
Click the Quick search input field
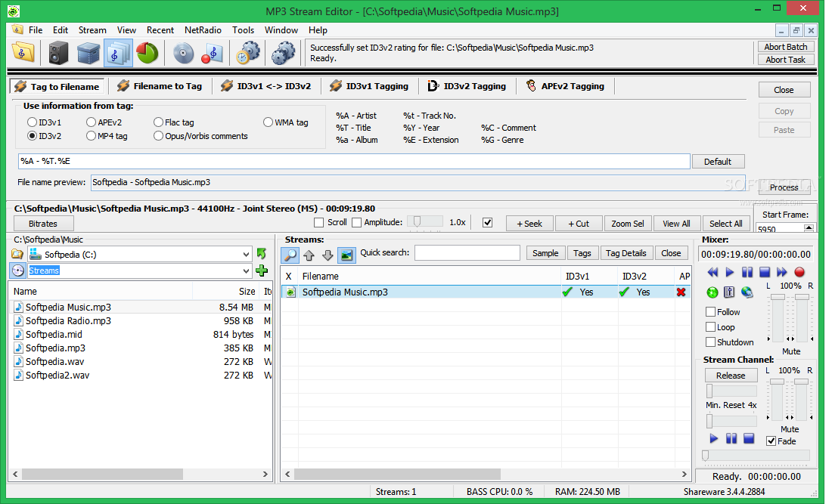pos(467,253)
